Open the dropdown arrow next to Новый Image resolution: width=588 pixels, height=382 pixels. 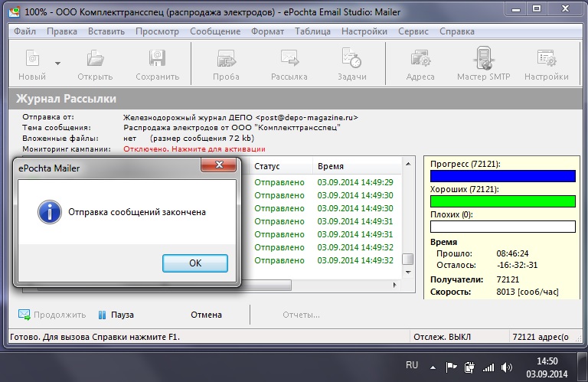click(x=57, y=64)
